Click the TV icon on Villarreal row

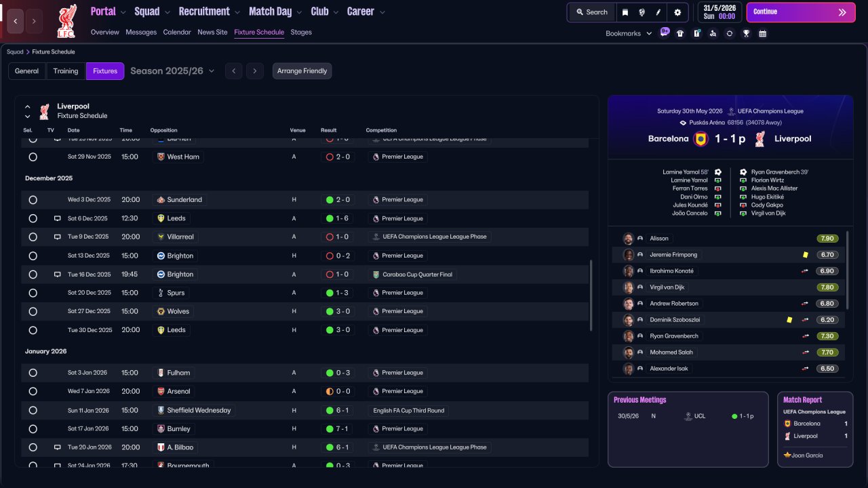(58, 237)
